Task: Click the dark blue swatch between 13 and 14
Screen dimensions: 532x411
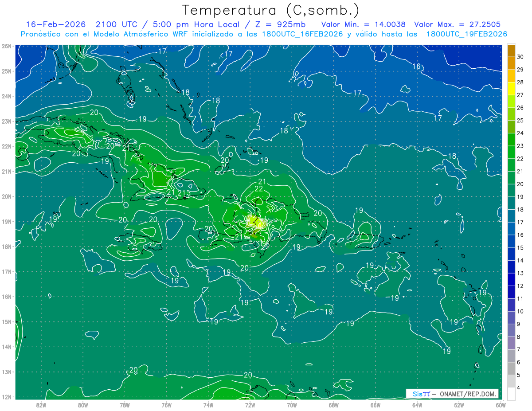Action: 511,266
